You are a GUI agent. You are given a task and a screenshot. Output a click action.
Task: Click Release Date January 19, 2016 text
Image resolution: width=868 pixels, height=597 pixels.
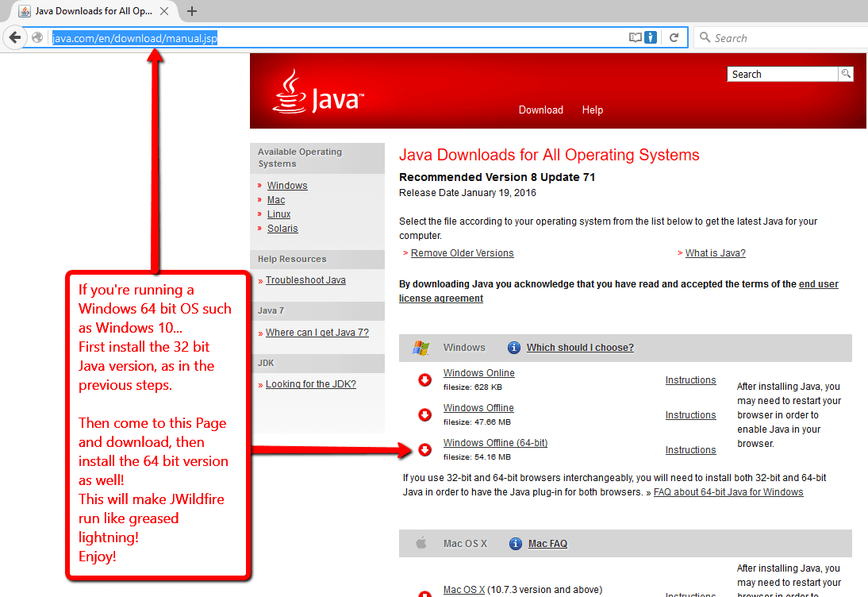click(468, 193)
